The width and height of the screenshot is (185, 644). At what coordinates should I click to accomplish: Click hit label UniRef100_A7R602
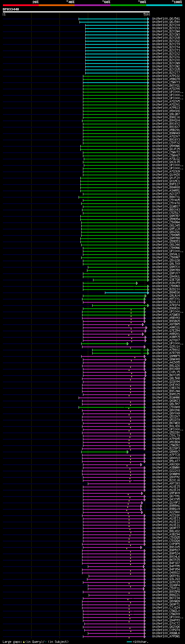166,350
